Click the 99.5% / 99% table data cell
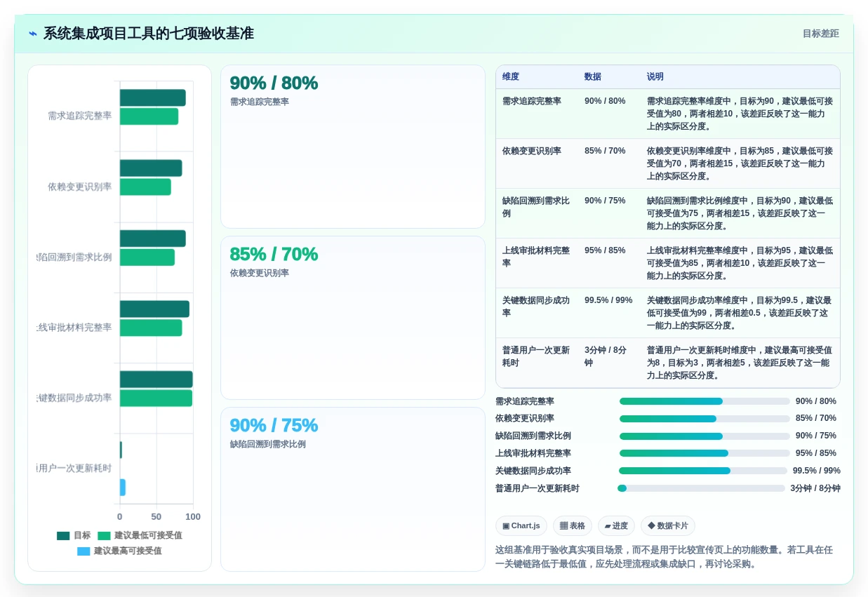This screenshot has height=597, width=868. (x=608, y=300)
